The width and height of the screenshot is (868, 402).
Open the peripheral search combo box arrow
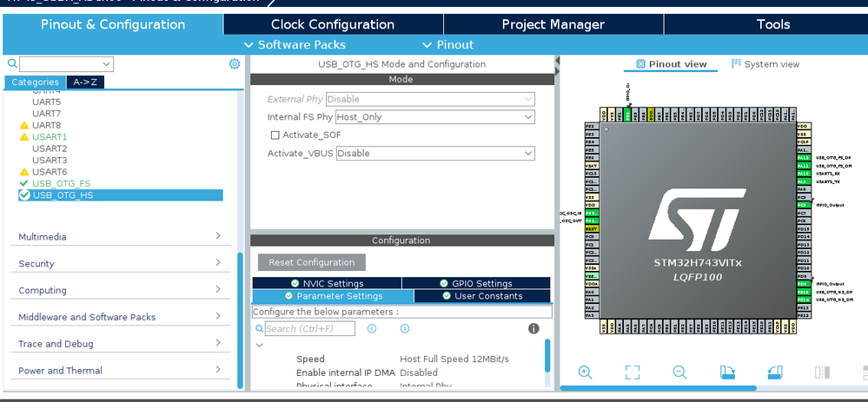(107, 64)
